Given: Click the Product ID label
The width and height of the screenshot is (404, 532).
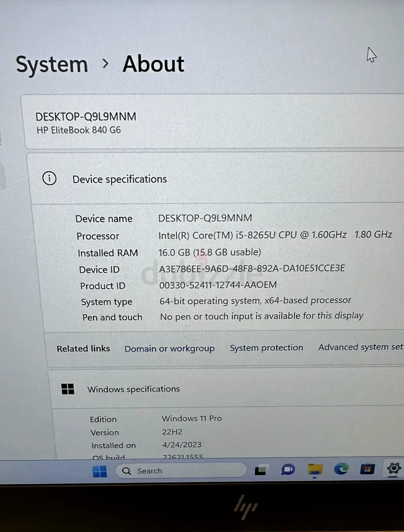Looking at the screenshot, I should tap(102, 286).
